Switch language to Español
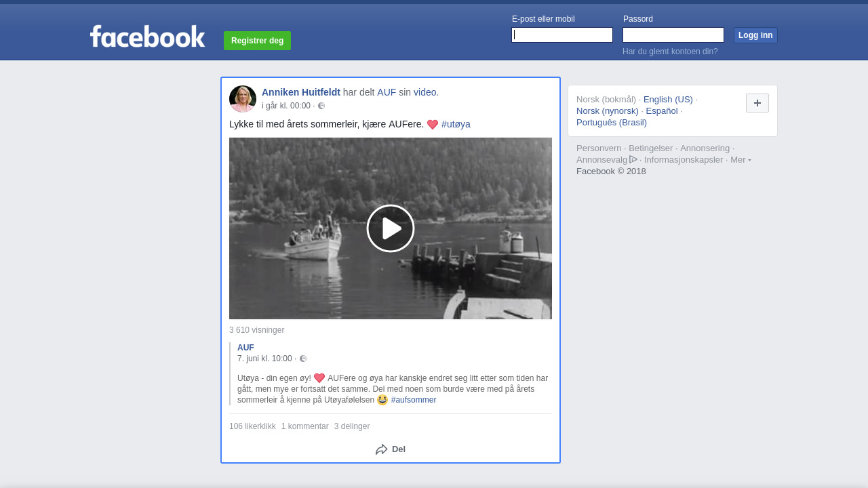This screenshot has height=488, width=868. coord(662,111)
